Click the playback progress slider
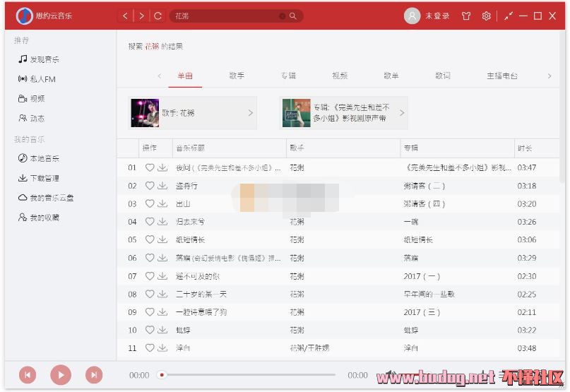The height and width of the screenshot is (392, 570). (247, 375)
